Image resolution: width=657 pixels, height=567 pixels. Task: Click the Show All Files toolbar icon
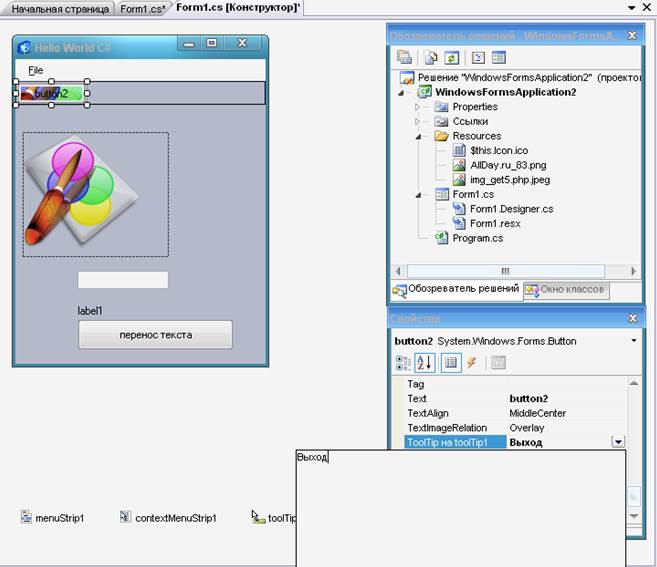[431, 58]
